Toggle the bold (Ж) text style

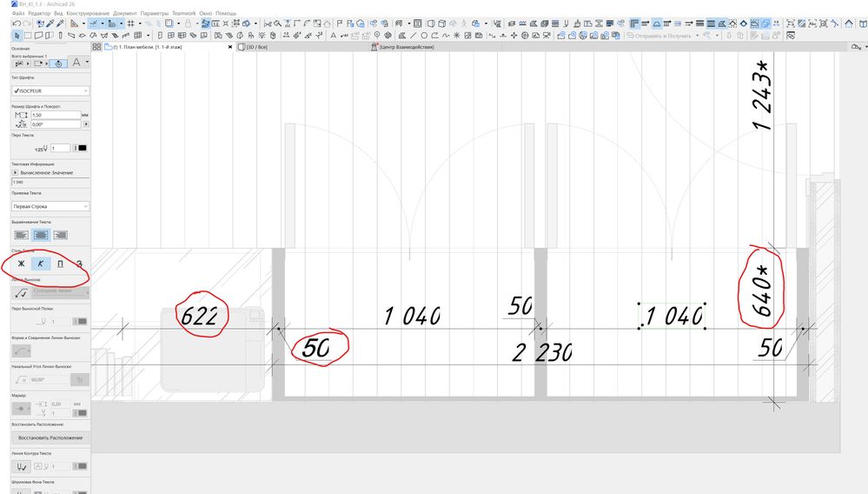pyautogui.click(x=22, y=264)
